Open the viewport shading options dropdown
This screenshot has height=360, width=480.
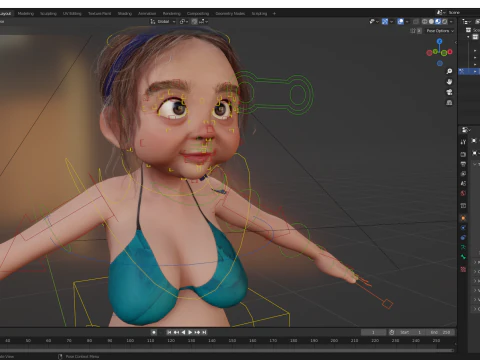451,22
